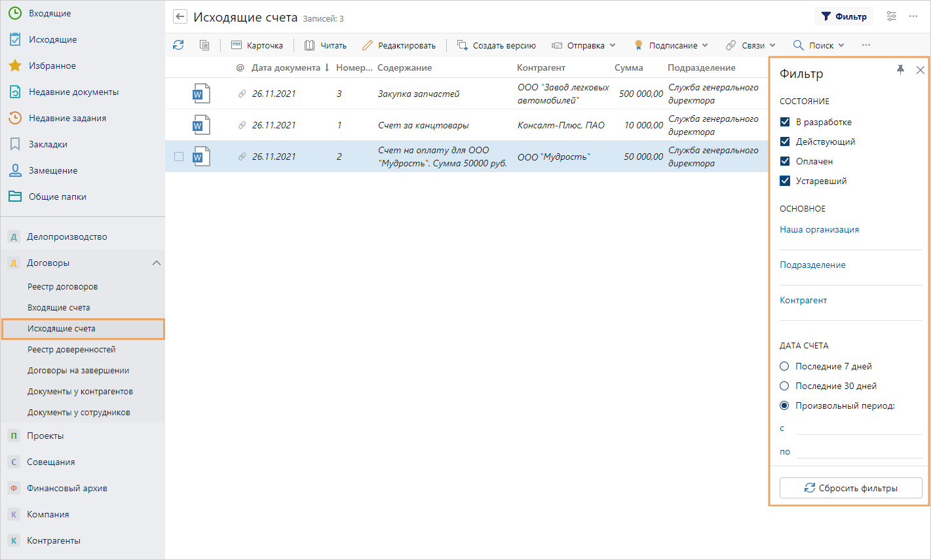Expand the Отправка dropdown
The image size is (931, 560).
click(584, 45)
